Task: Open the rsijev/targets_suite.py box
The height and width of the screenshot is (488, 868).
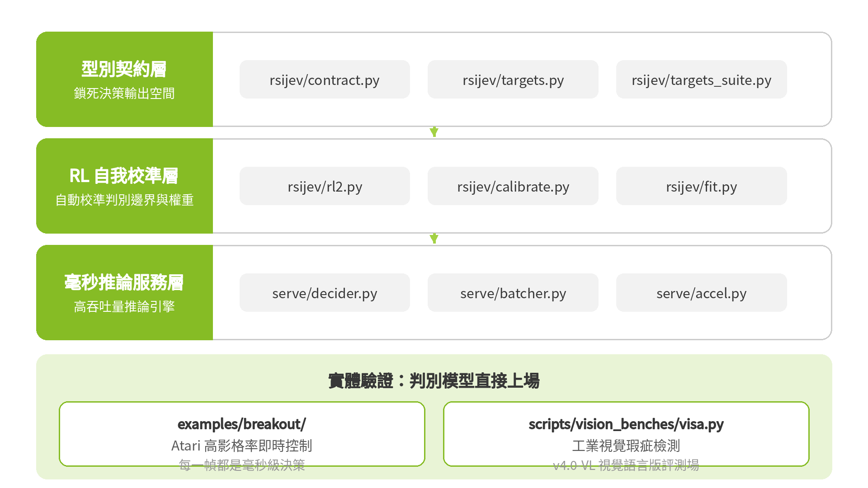Action: click(701, 80)
